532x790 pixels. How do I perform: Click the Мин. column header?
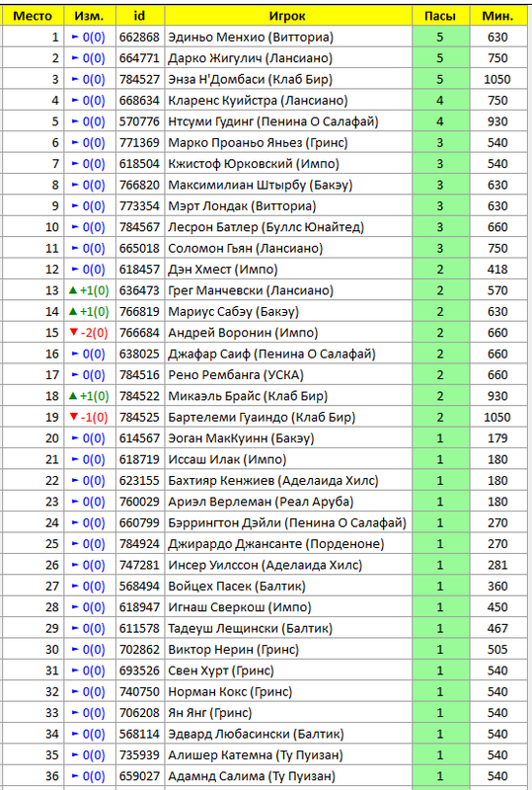point(497,16)
